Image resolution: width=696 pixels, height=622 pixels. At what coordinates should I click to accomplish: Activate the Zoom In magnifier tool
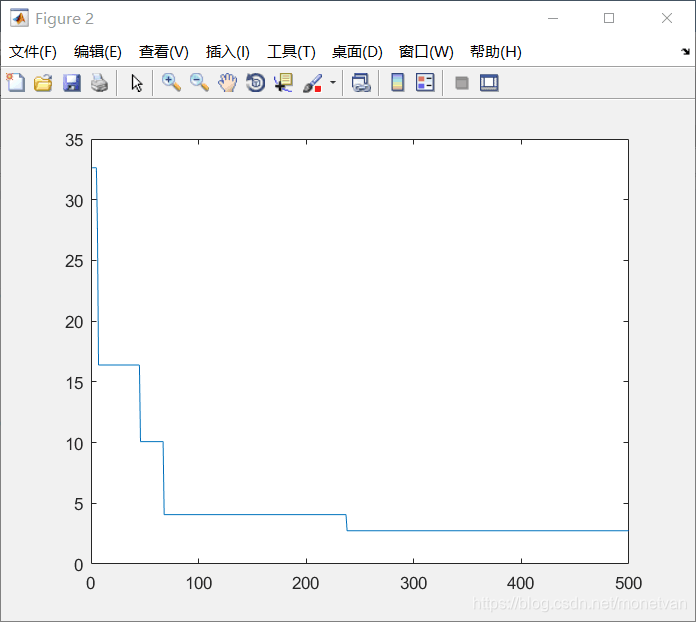[x=171, y=83]
